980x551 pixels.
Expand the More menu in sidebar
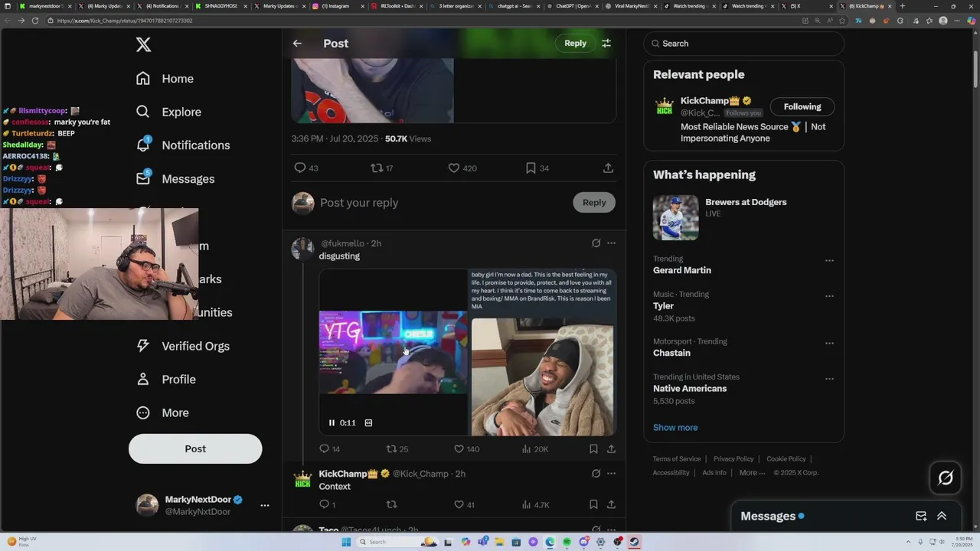click(x=162, y=412)
